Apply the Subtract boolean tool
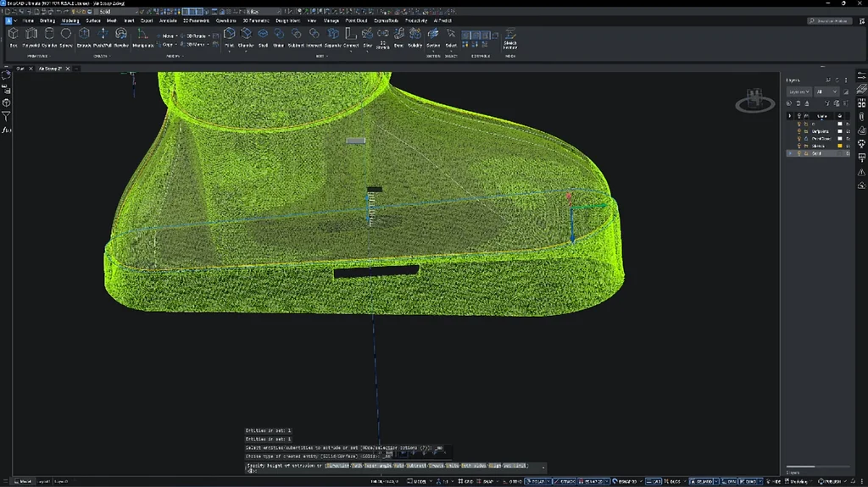Screen dimensions: 868x487 click(296, 37)
